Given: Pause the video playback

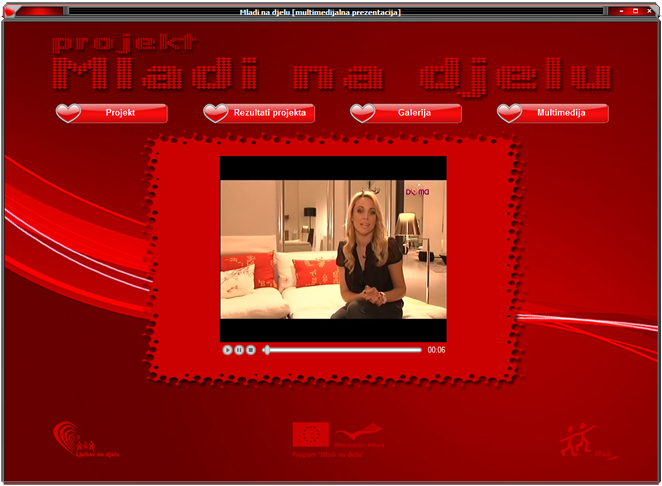Looking at the screenshot, I should (x=239, y=350).
